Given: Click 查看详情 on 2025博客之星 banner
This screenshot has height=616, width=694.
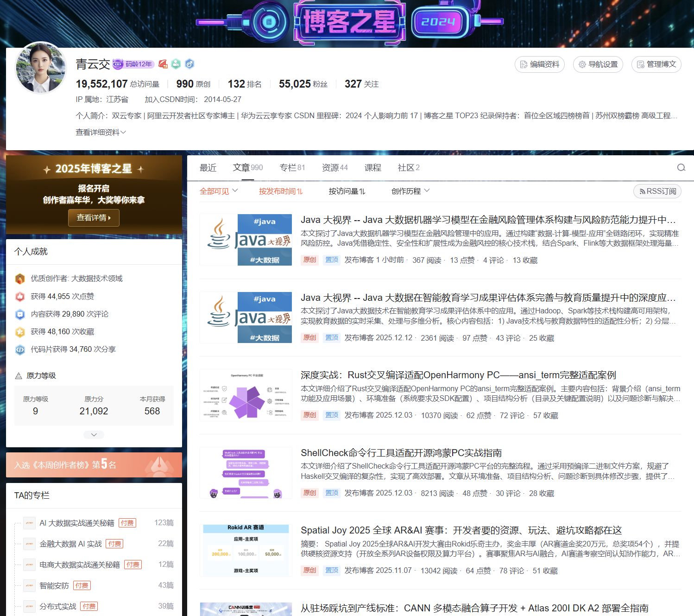Looking at the screenshot, I should [94, 218].
